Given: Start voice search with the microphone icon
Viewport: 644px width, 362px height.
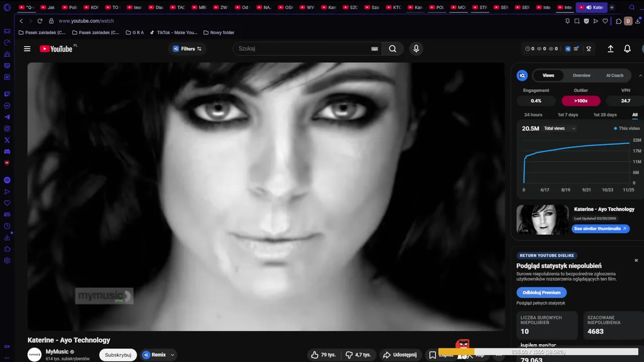Looking at the screenshot, I should [416, 49].
